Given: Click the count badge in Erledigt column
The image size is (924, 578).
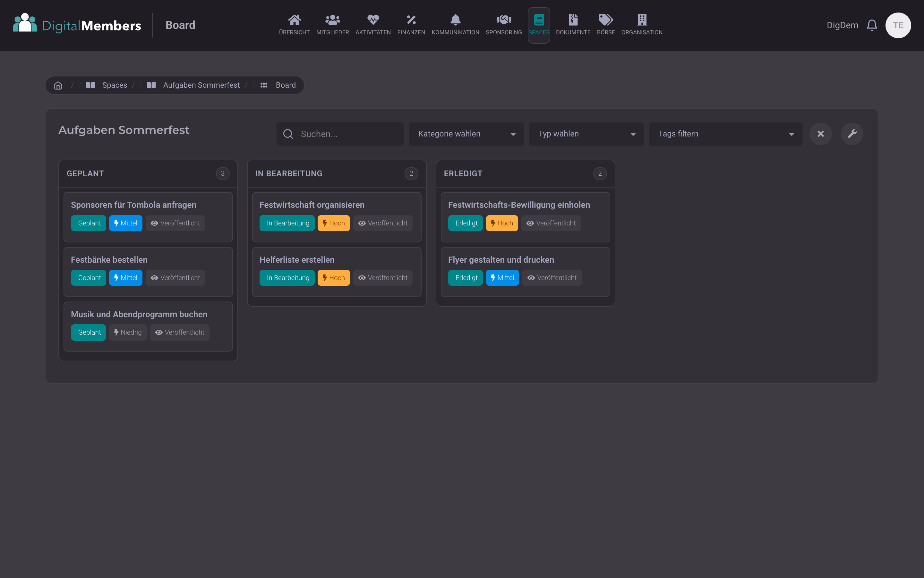Looking at the screenshot, I should tap(600, 173).
